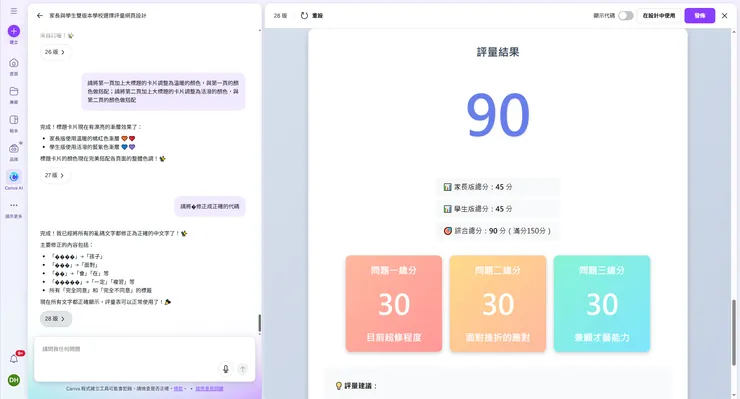Click the user message about card colors

pos(163,92)
